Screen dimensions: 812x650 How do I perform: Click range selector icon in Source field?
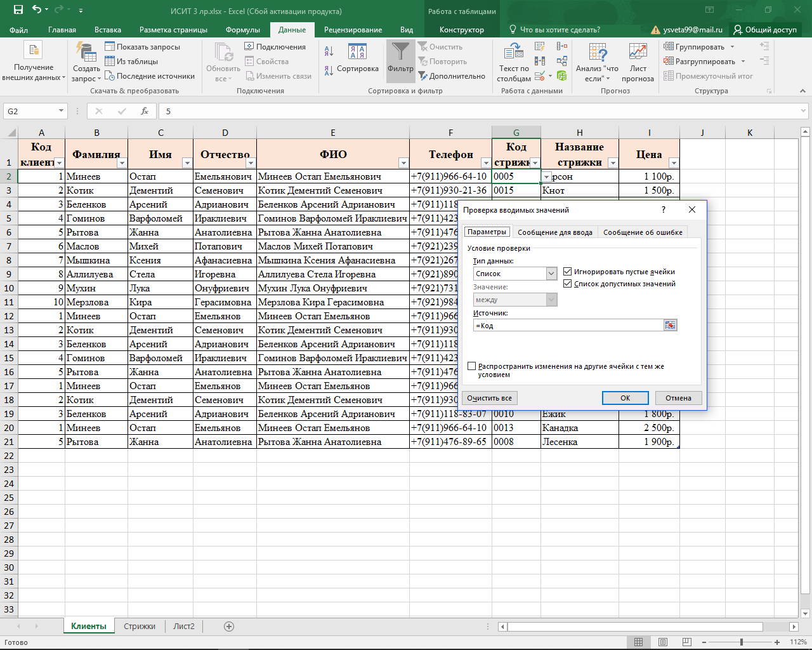pyautogui.click(x=670, y=326)
